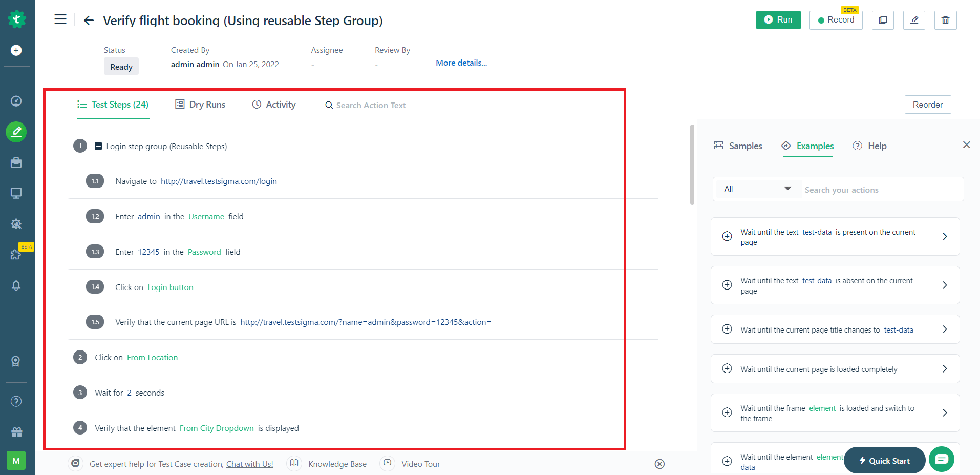The image size is (980, 475).
Task: Click the green Run button
Action: pos(778,20)
